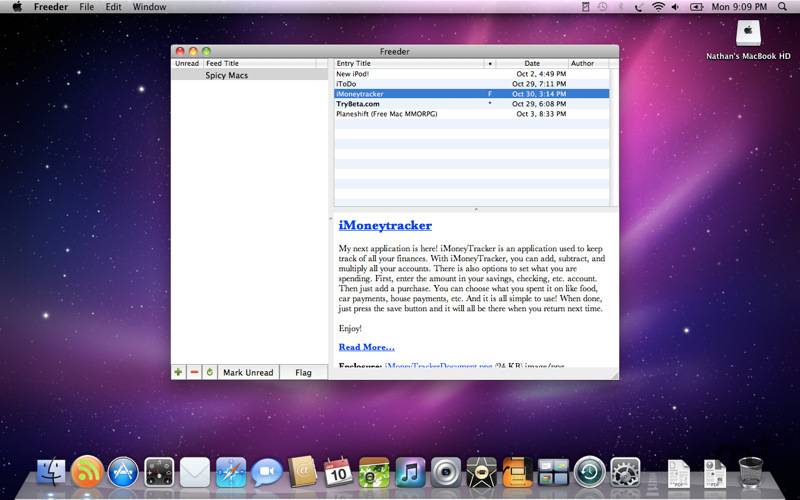Add a new feed with the plus button
The height and width of the screenshot is (500, 800).
(x=178, y=372)
